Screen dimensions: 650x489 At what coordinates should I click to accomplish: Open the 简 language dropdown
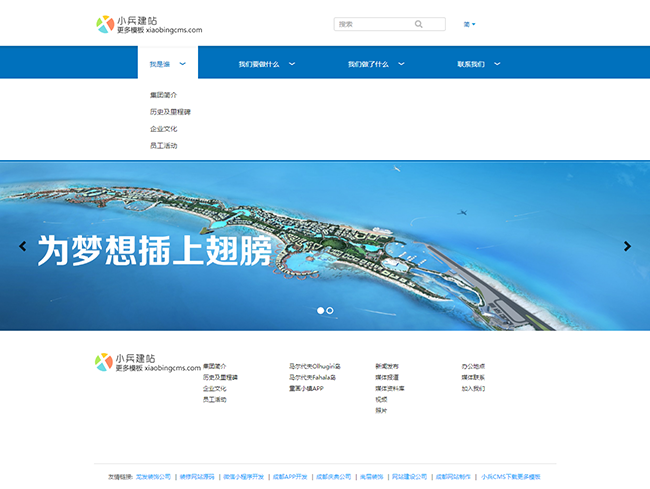(469, 24)
